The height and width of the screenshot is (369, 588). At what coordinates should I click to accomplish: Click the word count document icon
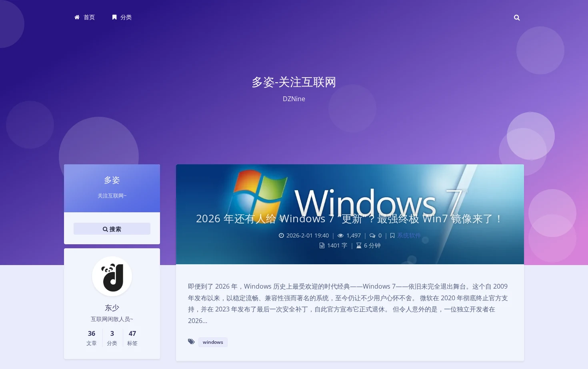(322, 245)
